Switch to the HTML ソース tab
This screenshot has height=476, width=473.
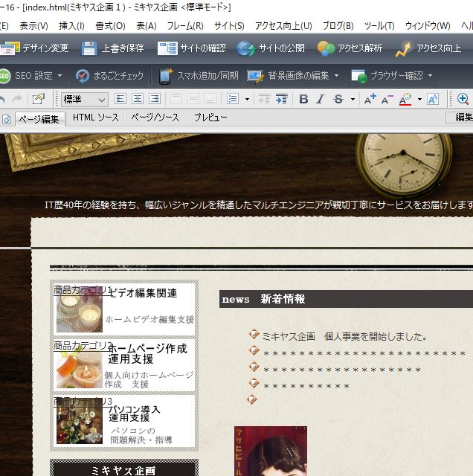[96, 118]
